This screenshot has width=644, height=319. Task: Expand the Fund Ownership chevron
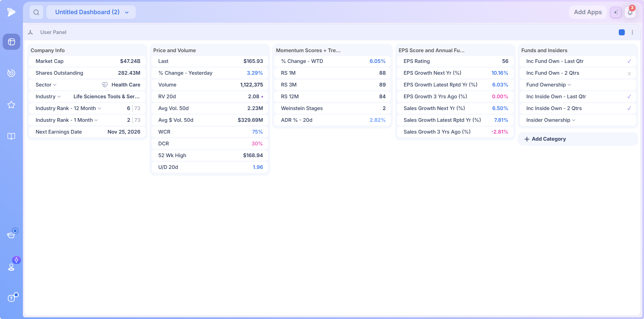[x=569, y=85]
